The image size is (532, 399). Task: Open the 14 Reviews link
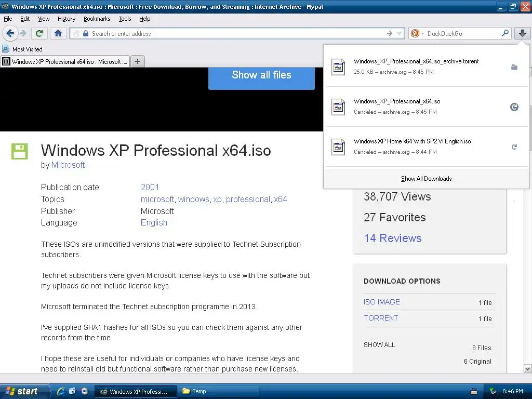(x=393, y=238)
